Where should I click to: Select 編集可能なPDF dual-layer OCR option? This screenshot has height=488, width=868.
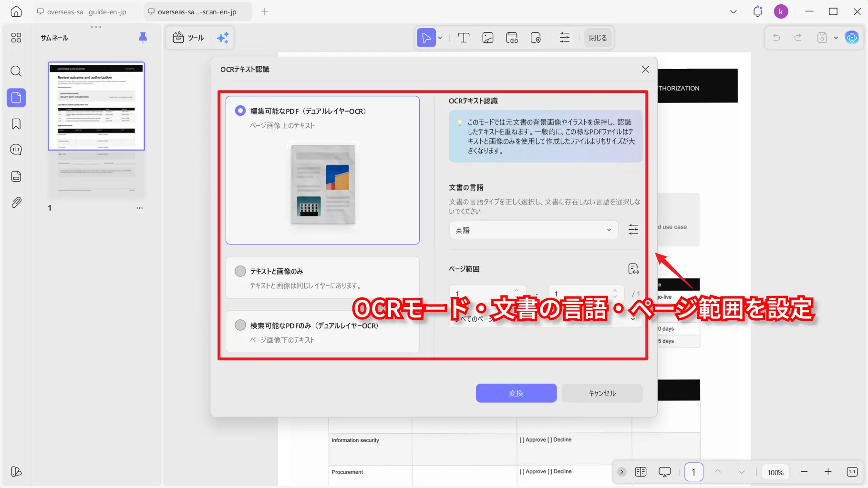(x=322, y=170)
